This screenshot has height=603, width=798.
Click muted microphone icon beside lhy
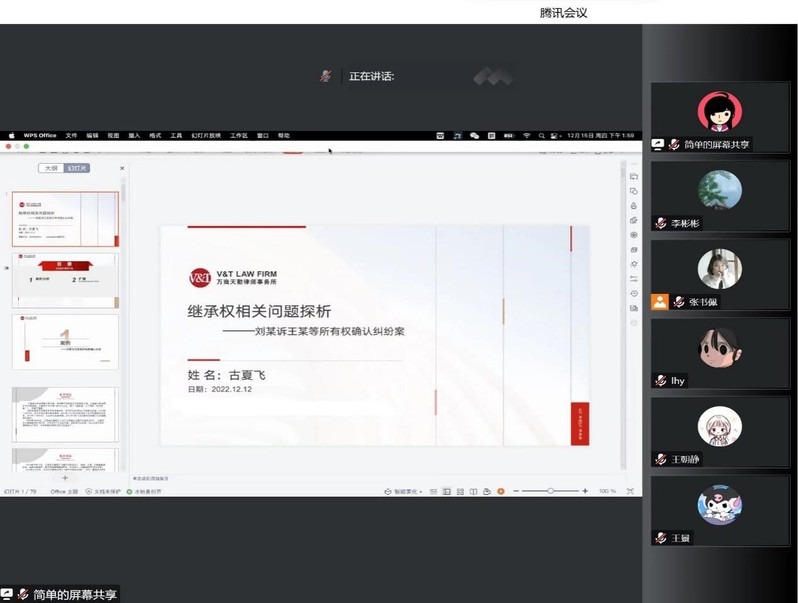[x=660, y=381]
